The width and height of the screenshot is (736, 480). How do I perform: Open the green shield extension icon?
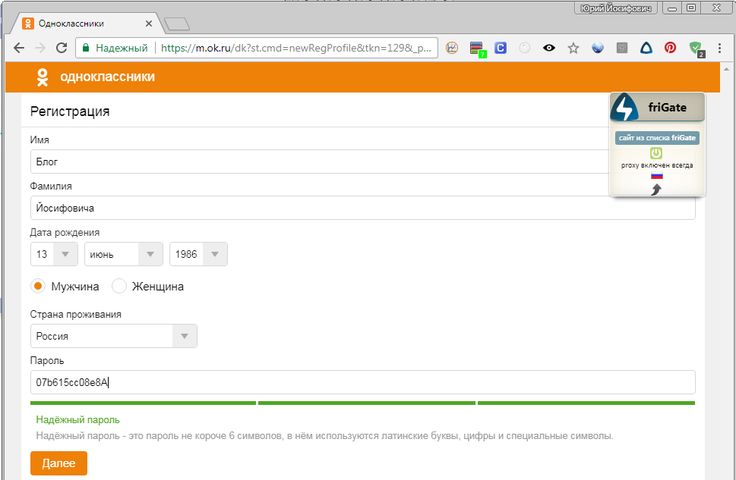click(697, 49)
